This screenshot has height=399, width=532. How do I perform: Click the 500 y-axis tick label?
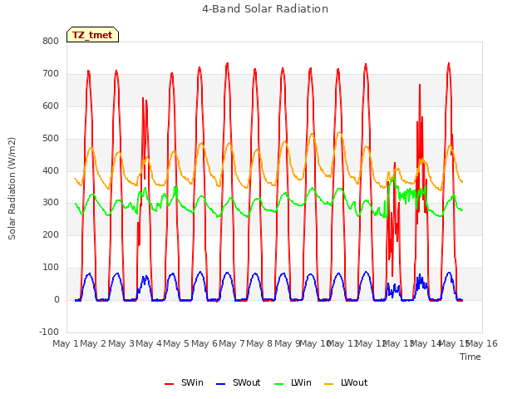[x=51, y=139]
